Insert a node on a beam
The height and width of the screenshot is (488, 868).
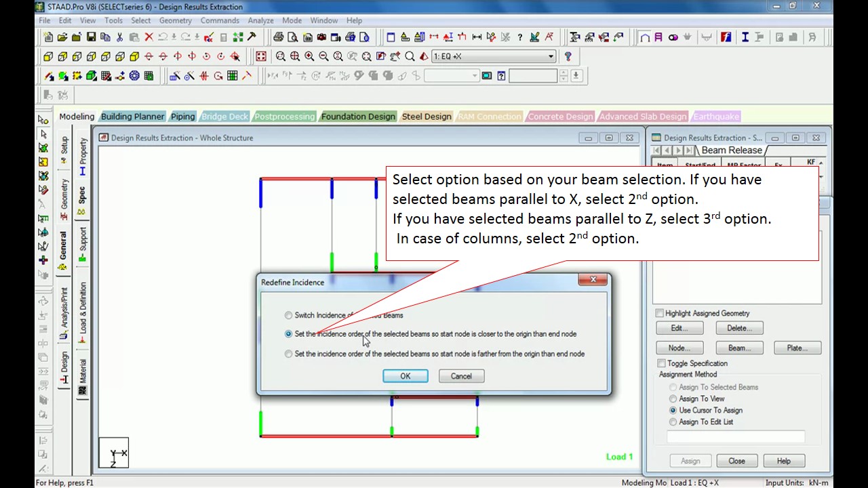click(119, 75)
